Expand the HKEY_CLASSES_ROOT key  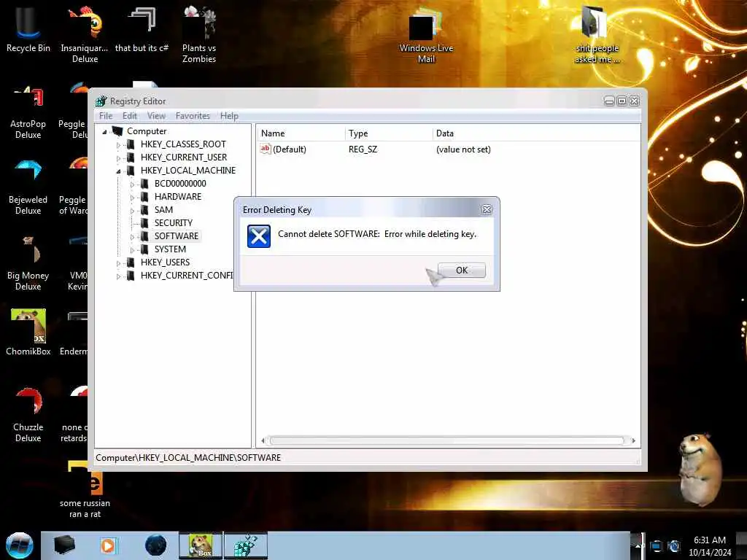click(x=118, y=145)
